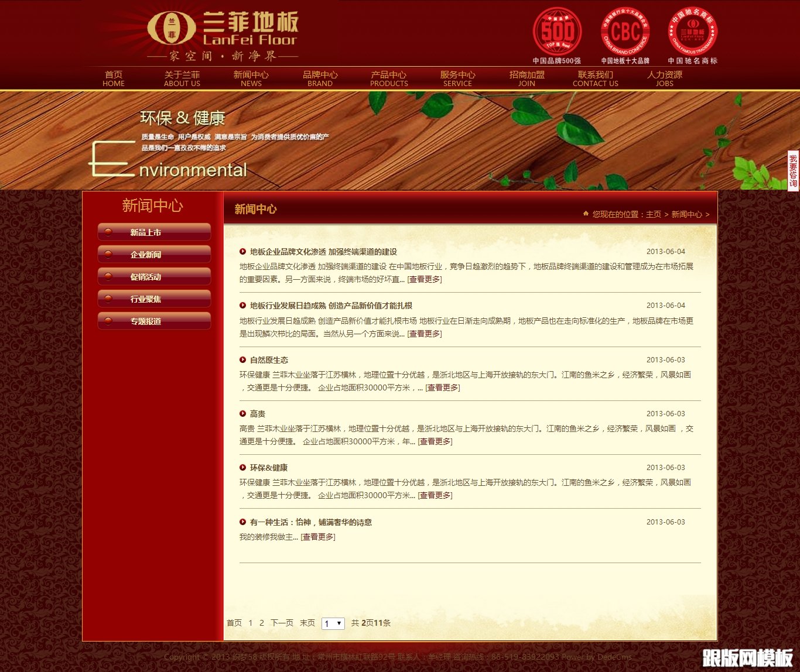The width and height of the screenshot is (800, 672).
Task: Click the 共 2页11条 page count text
Action: pyautogui.click(x=371, y=623)
